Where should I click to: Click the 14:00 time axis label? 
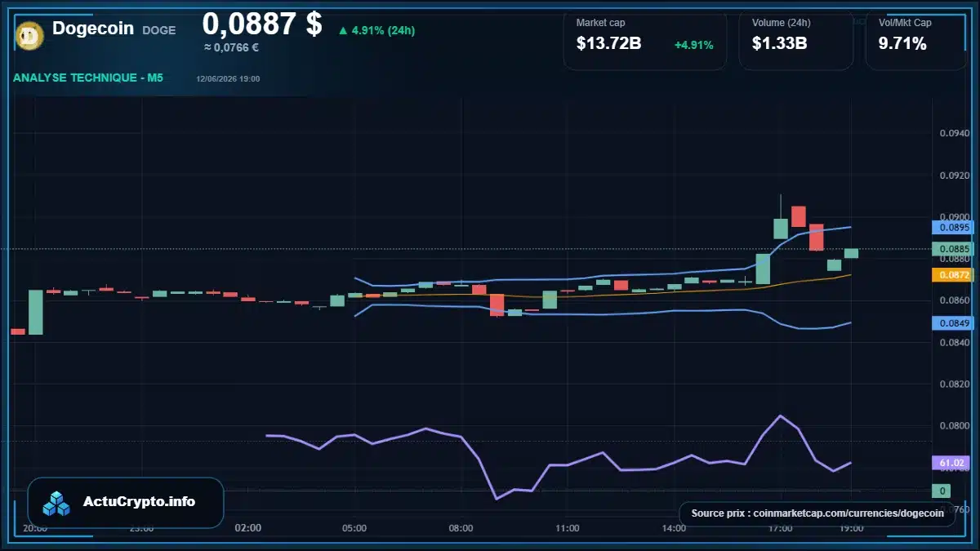coord(674,528)
